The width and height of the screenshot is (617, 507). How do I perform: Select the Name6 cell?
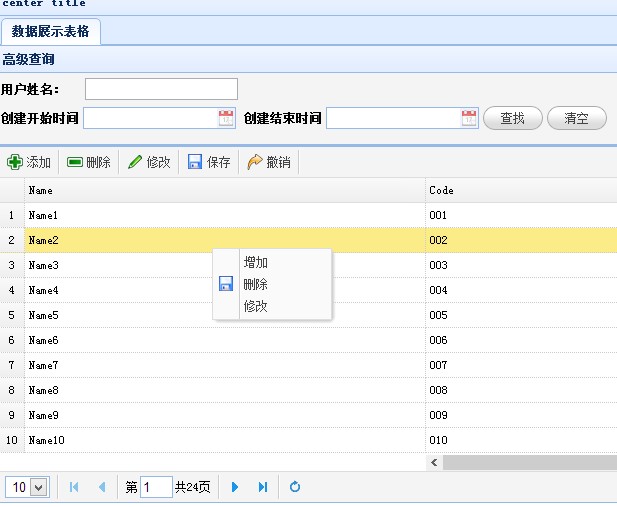pos(225,340)
